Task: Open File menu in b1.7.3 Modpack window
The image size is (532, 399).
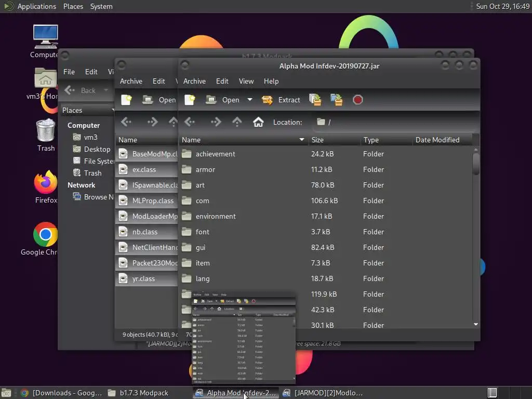Action: [x=69, y=72]
